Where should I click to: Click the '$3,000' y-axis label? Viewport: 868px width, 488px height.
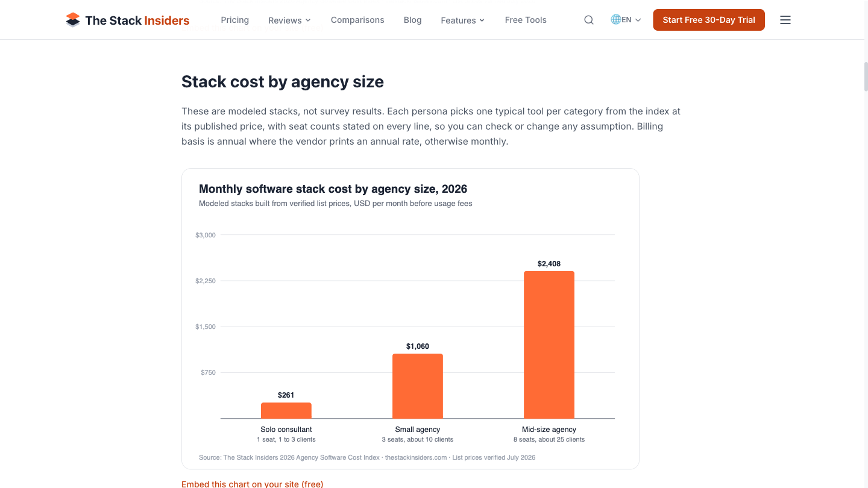click(x=206, y=235)
